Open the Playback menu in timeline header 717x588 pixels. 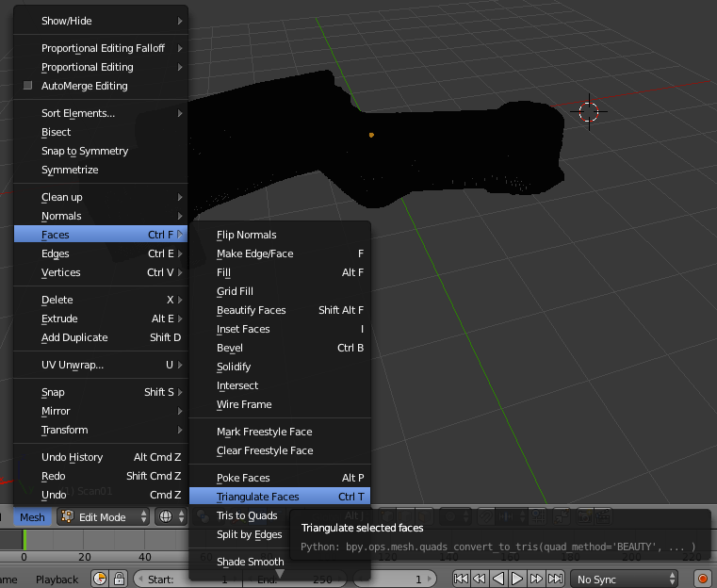point(57,580)
